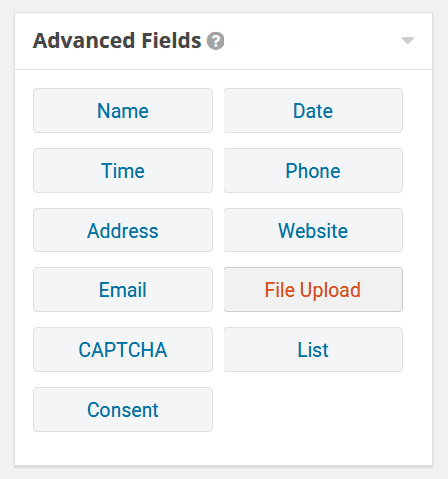Screen dimensions: 448x479
Task: Click the red File Upload label text
Action: click(x=313, y=290)
